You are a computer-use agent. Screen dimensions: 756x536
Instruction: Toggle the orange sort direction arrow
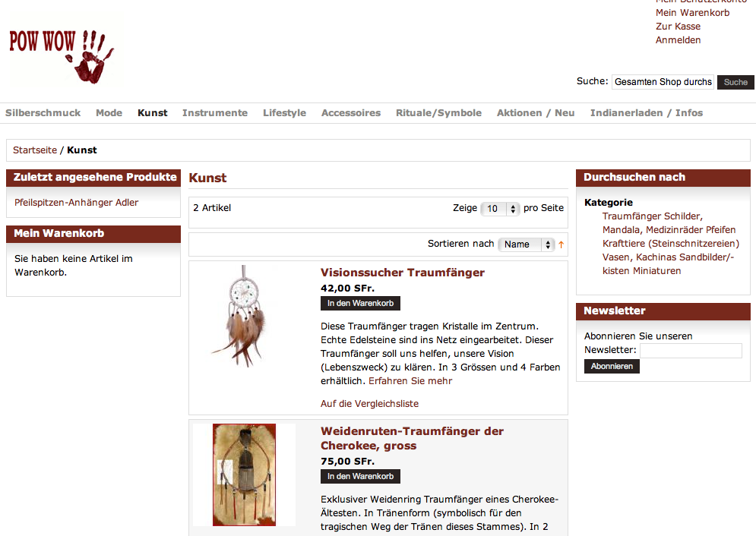pyautogui.click(x=561, y=244)
